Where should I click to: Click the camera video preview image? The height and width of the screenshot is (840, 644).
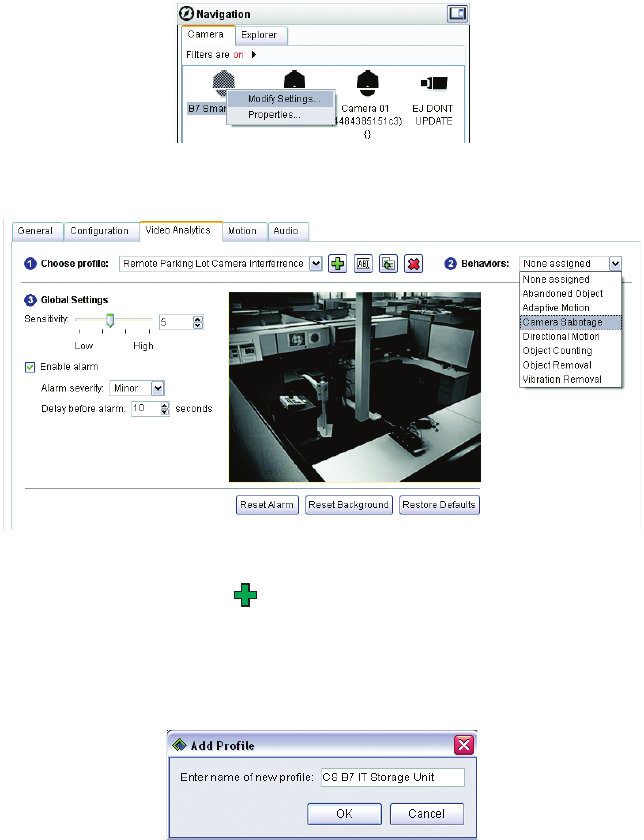[355, 387]
